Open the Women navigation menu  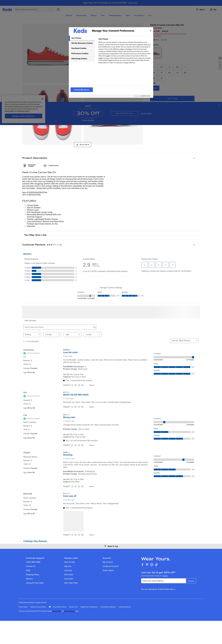94,16
